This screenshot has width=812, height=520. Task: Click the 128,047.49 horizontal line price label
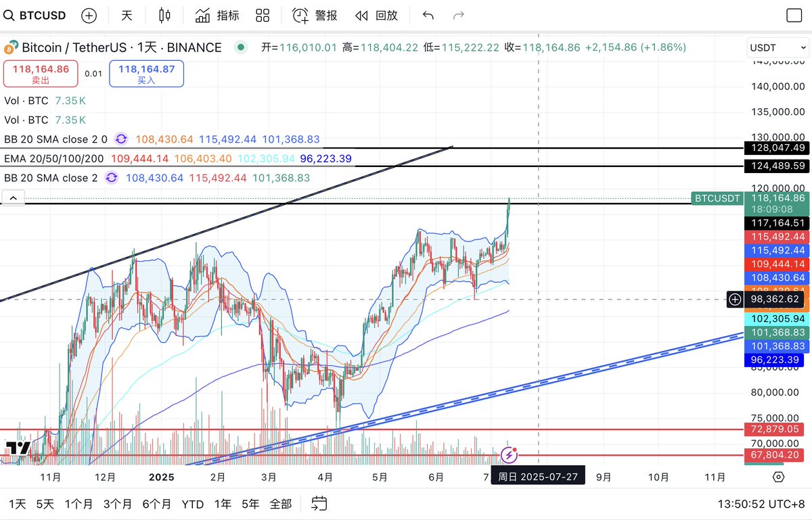(x=775, y=147)
